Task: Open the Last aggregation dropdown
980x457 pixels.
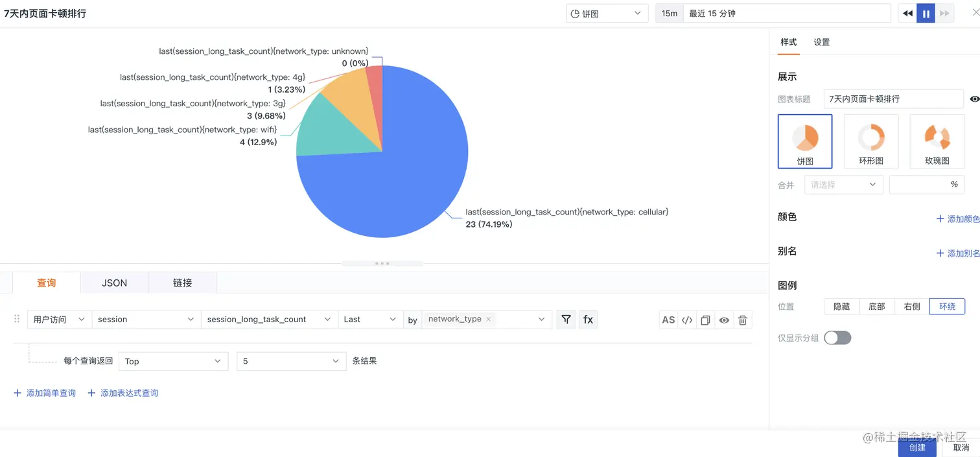Action: coord(371,320)
